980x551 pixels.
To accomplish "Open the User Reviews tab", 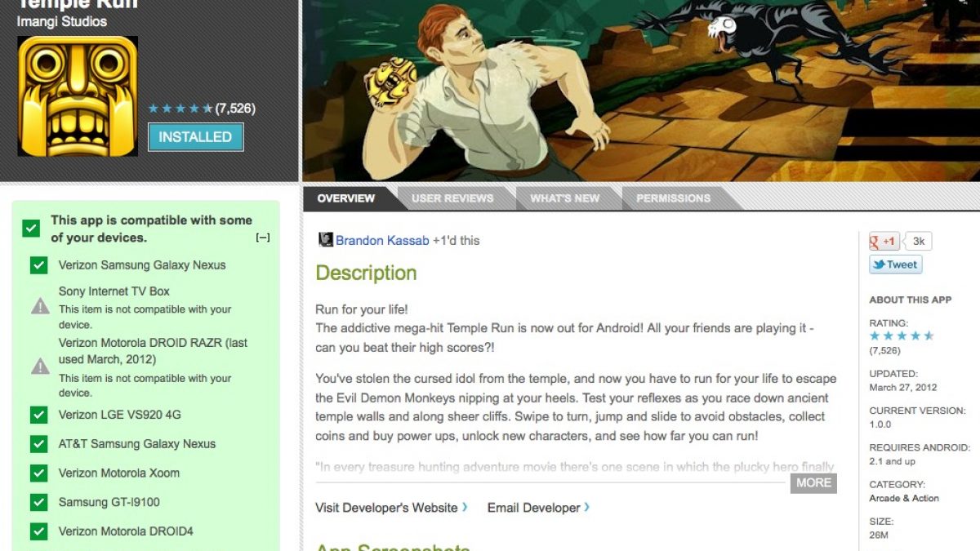I will [x=452, y=198].
